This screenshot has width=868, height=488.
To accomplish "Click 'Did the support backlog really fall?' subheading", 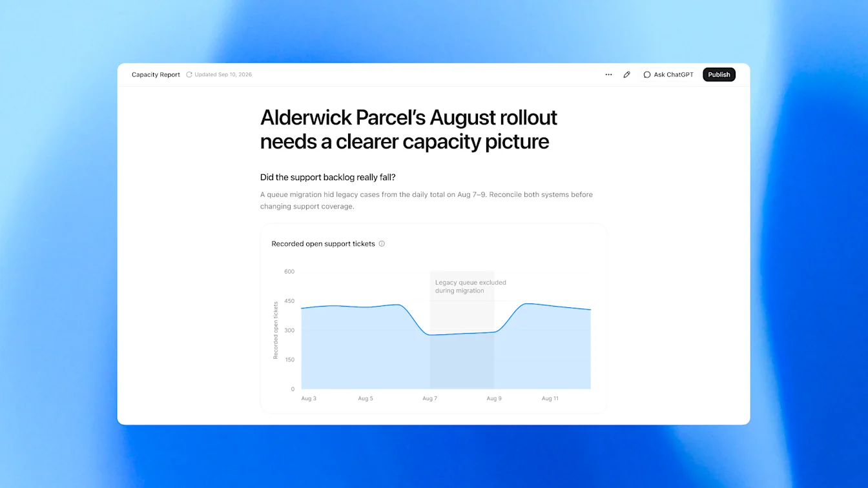I will pyautogui.click(x=327, y=177).
